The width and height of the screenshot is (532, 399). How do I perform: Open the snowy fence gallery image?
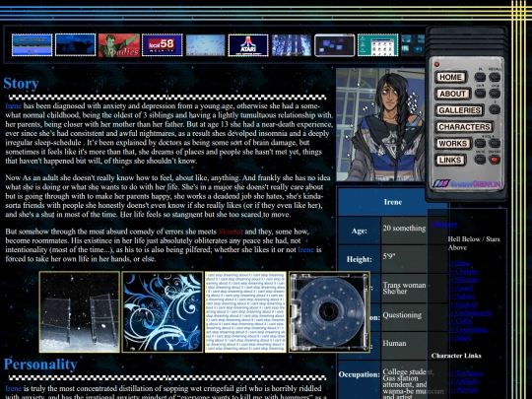(x=80, y=311)
